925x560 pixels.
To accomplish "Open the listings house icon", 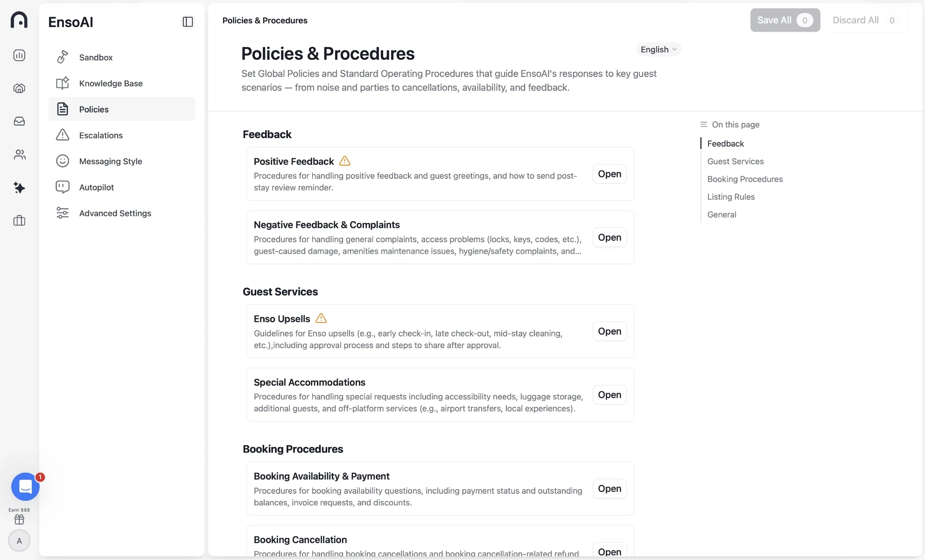I will click(19, 88).
